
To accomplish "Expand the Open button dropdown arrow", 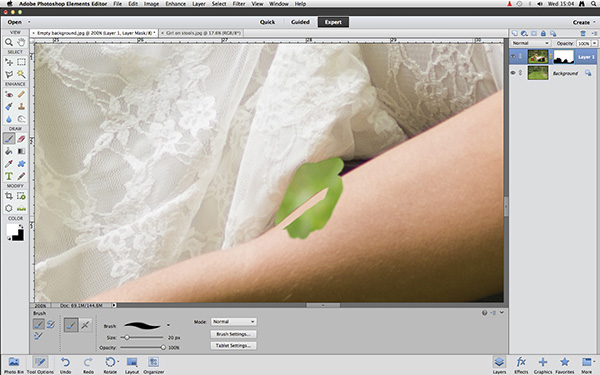I will [29, 22].
